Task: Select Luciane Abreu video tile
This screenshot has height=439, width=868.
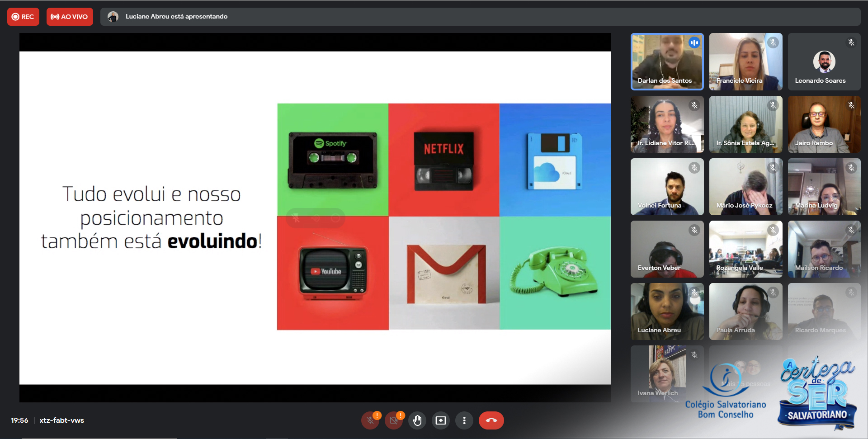Action: coord(667,312)
